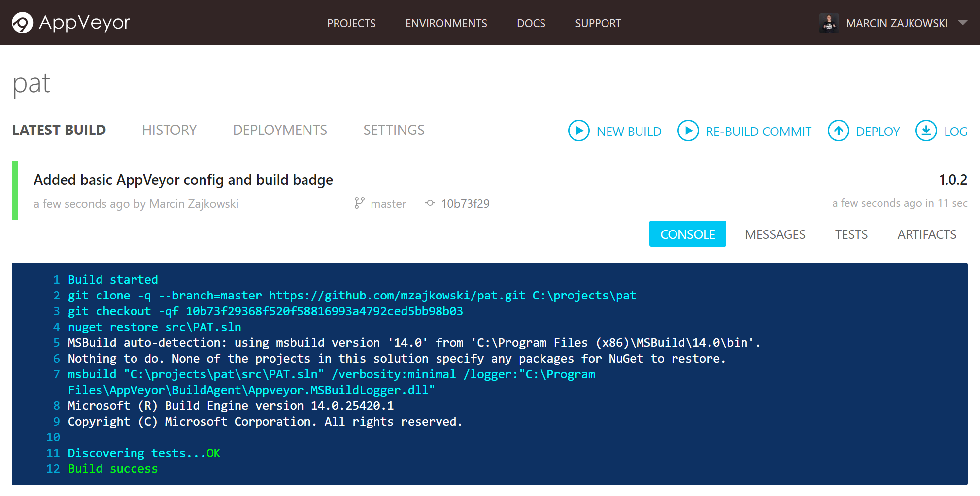Select the master branch label
The image size is (980, 496).
[388, 204]
